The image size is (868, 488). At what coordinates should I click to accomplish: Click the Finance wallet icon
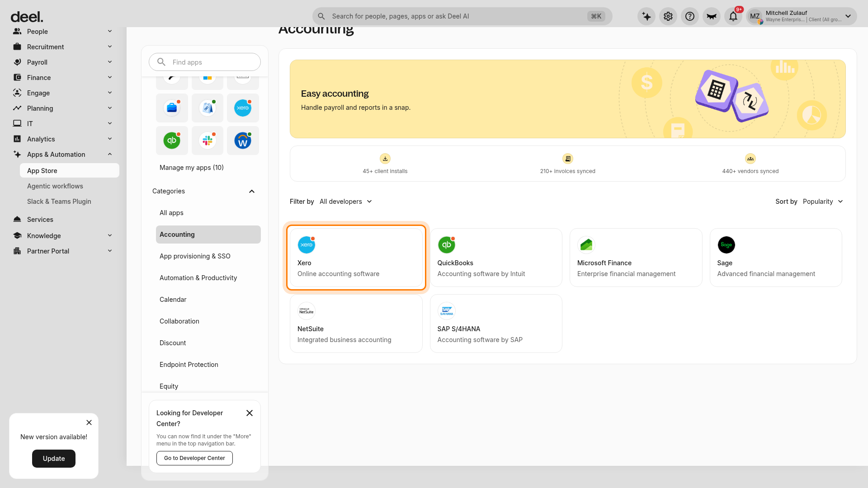point(17,78)
